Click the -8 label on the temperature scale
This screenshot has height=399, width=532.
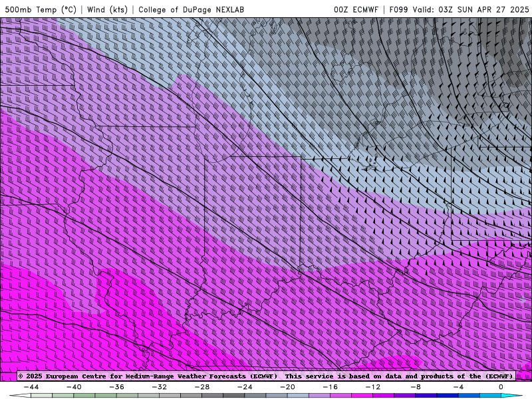(416, 387)
